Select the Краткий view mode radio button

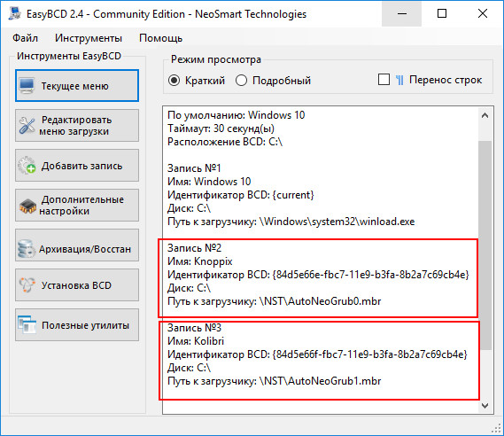(x=174, y=81)
